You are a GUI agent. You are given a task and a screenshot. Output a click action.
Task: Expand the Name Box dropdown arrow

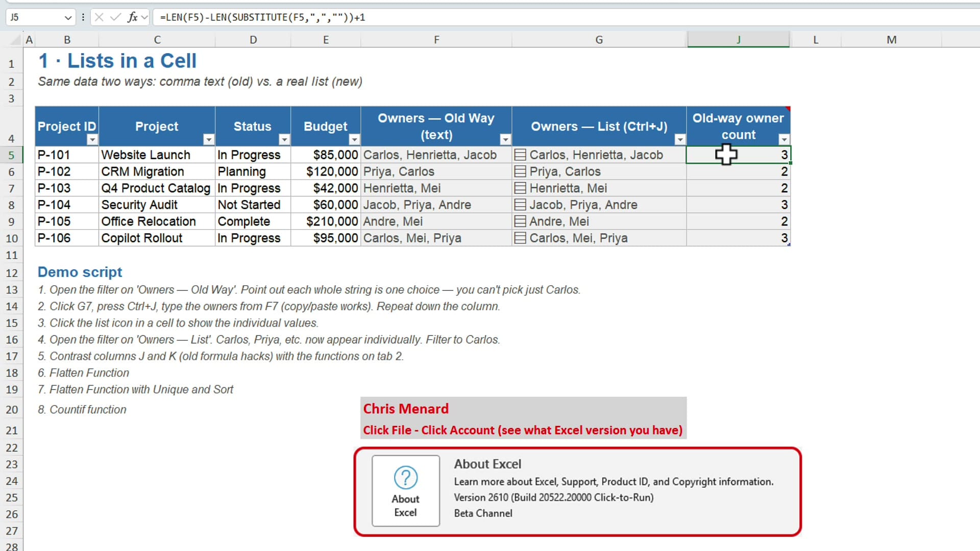pos(68,18)
